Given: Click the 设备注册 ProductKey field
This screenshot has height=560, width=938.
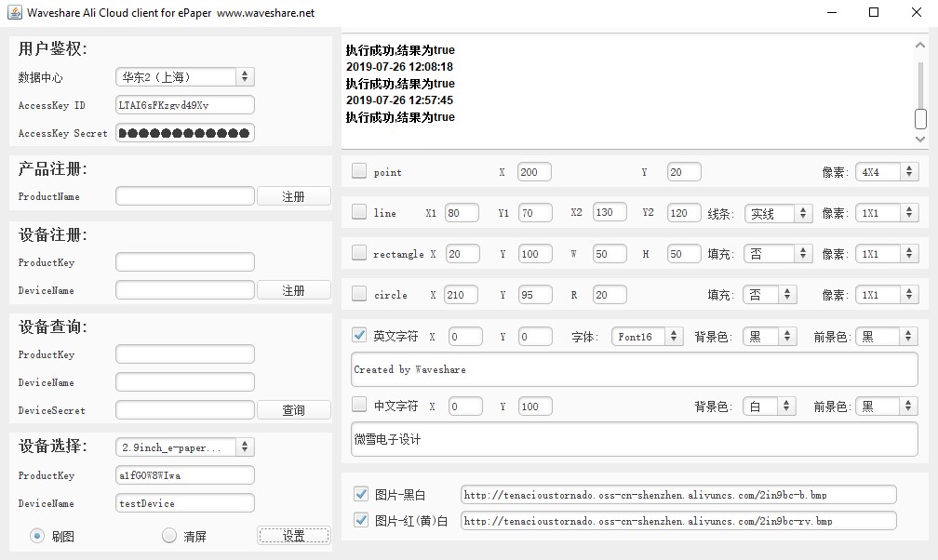Looking at the screenshot, I should 185,262.
